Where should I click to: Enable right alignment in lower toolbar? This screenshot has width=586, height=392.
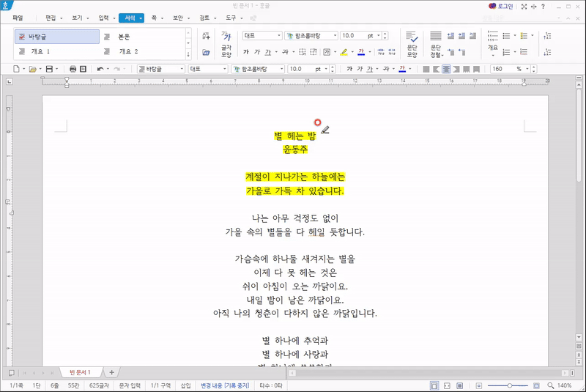click(456, 69)
